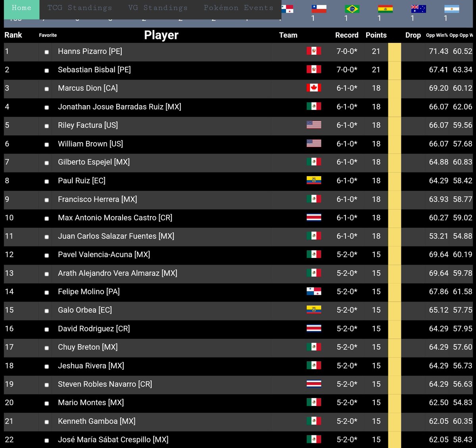Mark Sebastian Bisbal as favorite
Screen dimensions: 476x448
(46, 70)
